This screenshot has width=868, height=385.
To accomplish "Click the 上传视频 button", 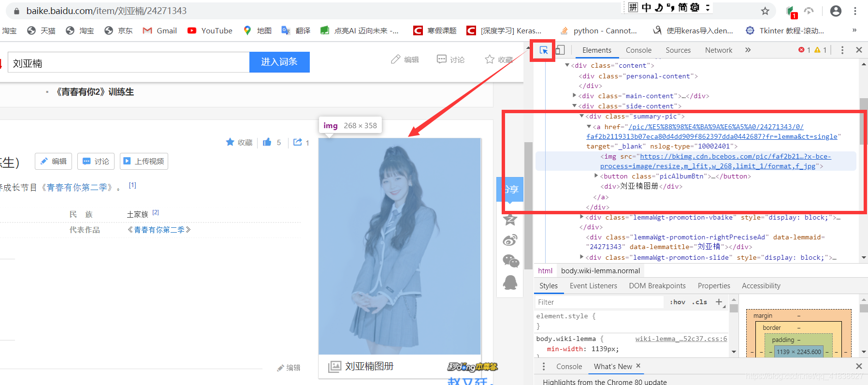I will click(144, 161).
